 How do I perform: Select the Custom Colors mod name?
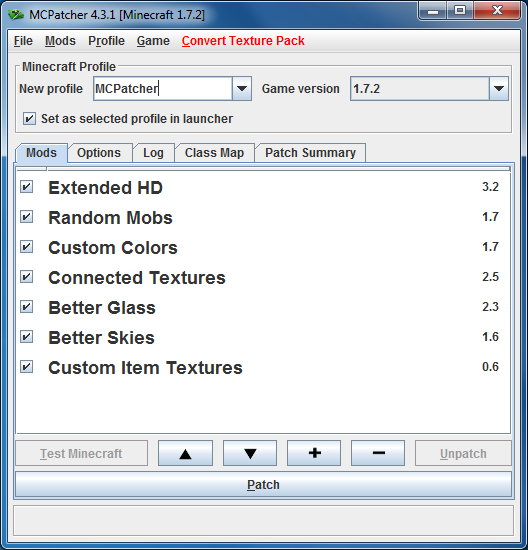pos(113,248)
